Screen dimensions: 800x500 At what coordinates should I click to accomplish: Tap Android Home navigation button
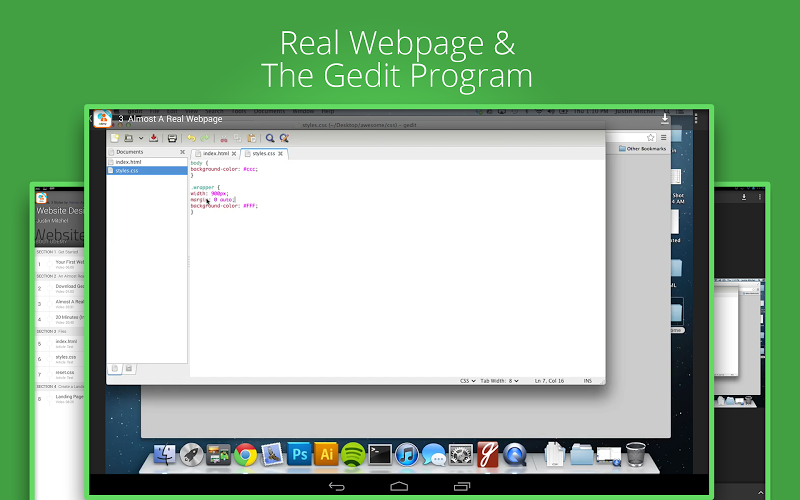click(399, 486)
